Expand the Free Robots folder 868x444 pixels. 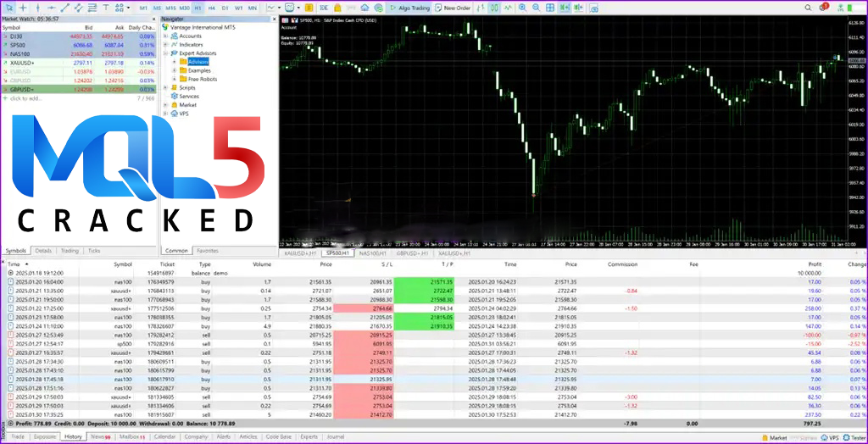[175, 79]
